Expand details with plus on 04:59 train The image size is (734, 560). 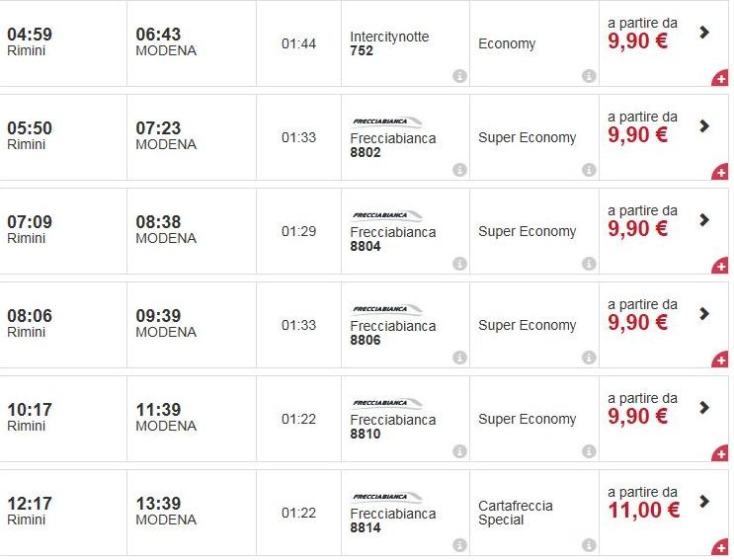(721, 78)
